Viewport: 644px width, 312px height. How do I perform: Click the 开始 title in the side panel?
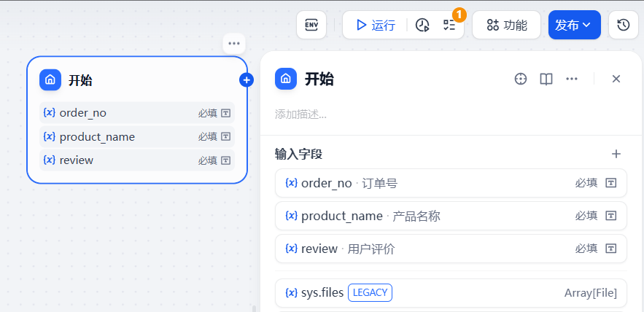tap(319, 79)
